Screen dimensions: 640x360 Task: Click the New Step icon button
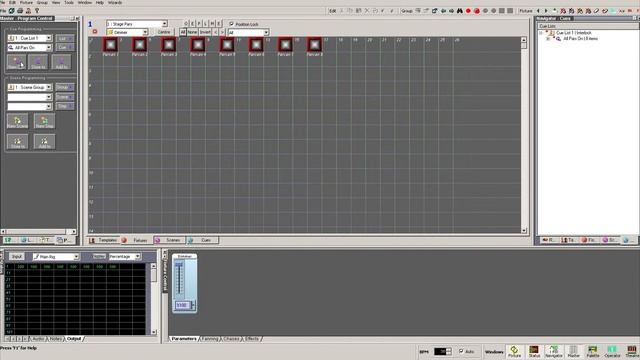[x=44, y=121]
